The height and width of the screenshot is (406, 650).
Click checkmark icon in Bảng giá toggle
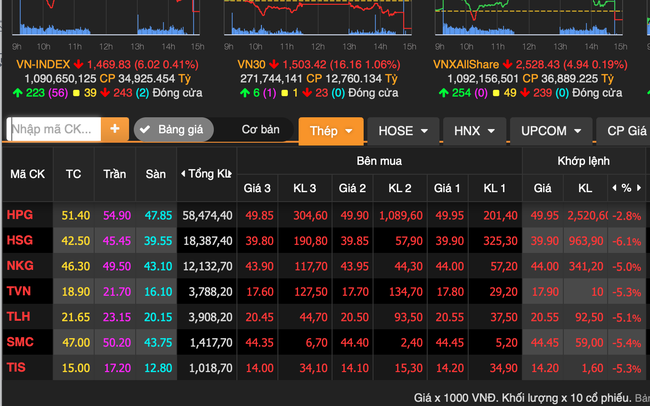coord(146,130)
